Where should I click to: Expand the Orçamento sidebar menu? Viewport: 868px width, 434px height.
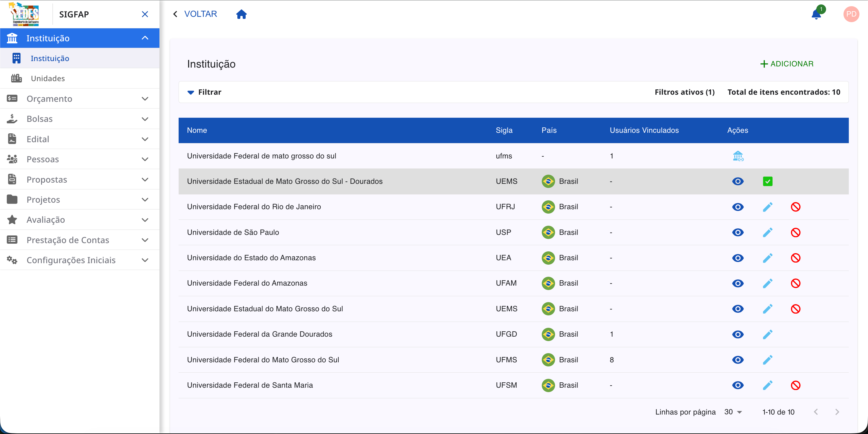(x=79, y=99)
